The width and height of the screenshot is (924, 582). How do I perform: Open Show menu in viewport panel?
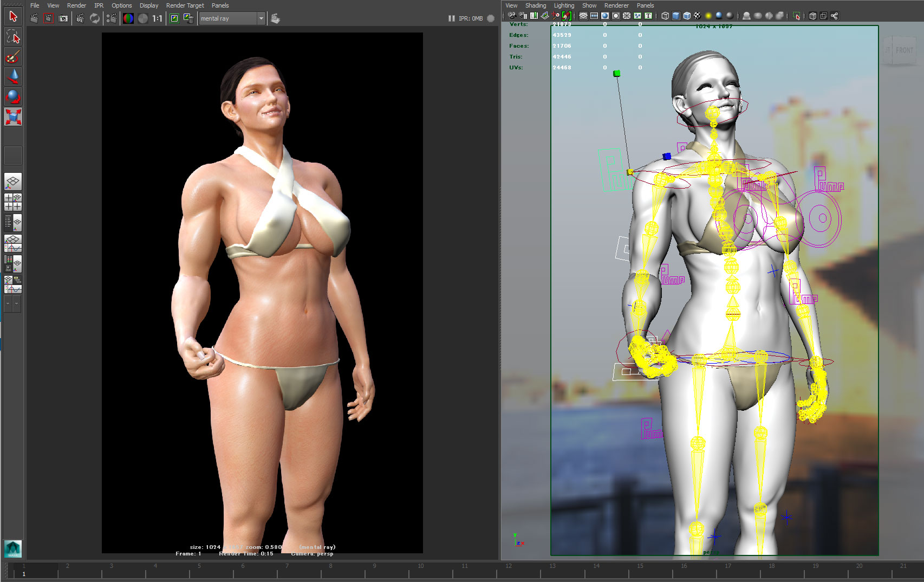tap(589, 5)
